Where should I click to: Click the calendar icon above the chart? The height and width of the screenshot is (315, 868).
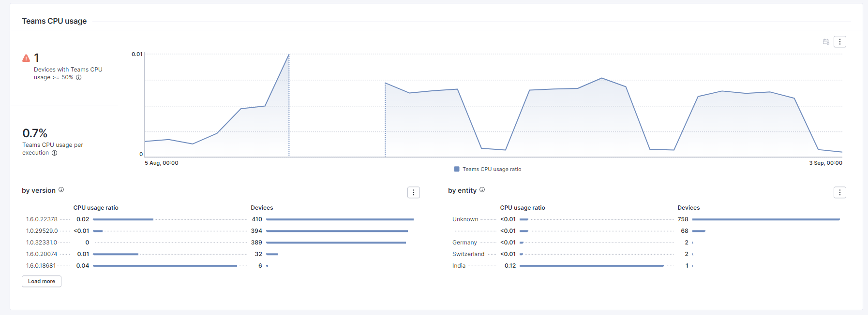(826, 42)
